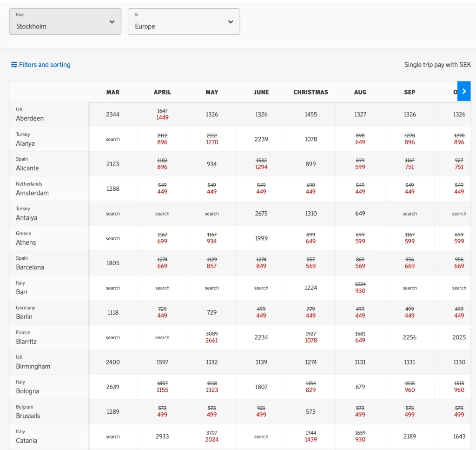Click Bologna March price 2639
This screenshot has width=476, height=450.
(112, 387)
